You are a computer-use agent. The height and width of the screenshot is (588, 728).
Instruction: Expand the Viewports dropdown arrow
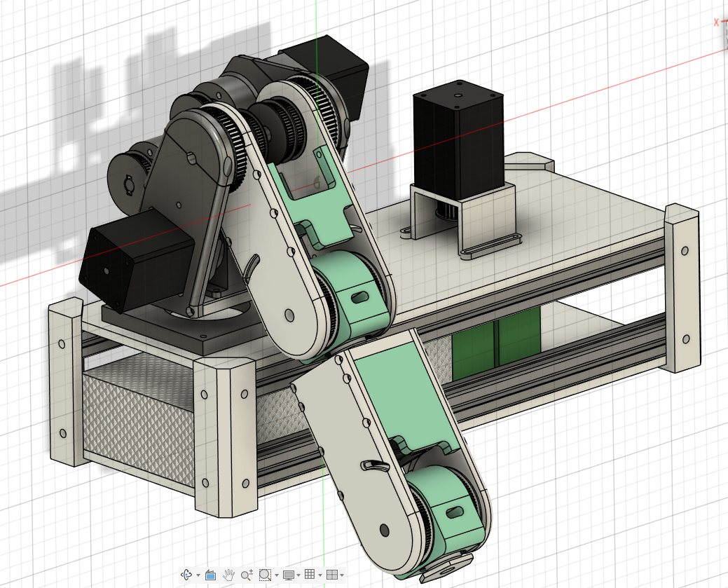(x=343, y=575)
